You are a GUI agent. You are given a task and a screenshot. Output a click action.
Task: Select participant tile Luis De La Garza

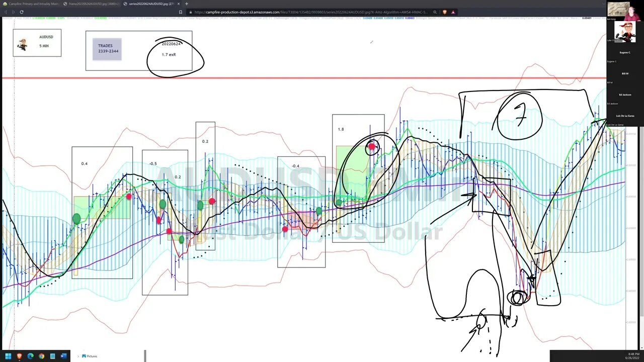pyautogui.click(x=624, y=116)
